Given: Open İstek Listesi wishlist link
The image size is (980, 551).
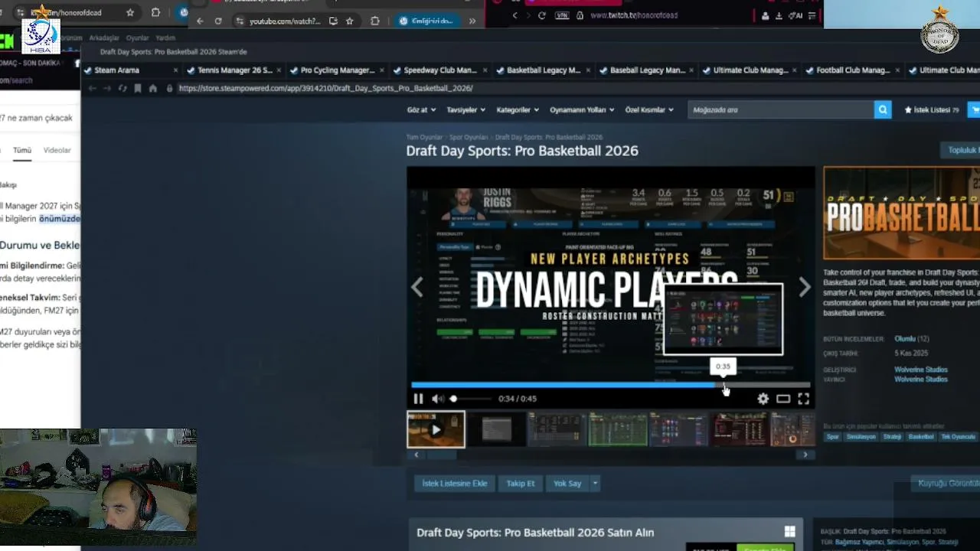Looking at the screenshot, I should tap(932, 110).
